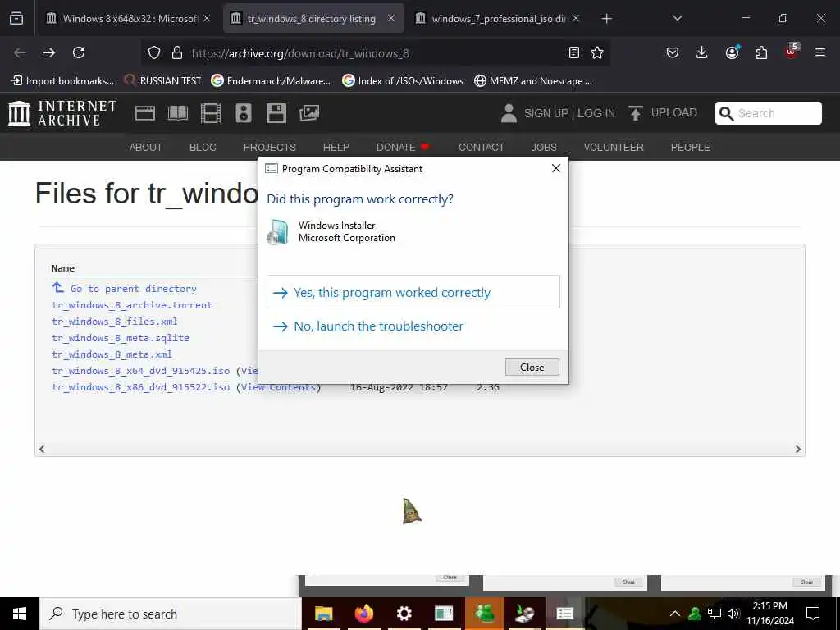The height and width of the screenshot is (630, 840).
Task: Reload the current page
Action: pyautogui.click(x=79, y=52)
